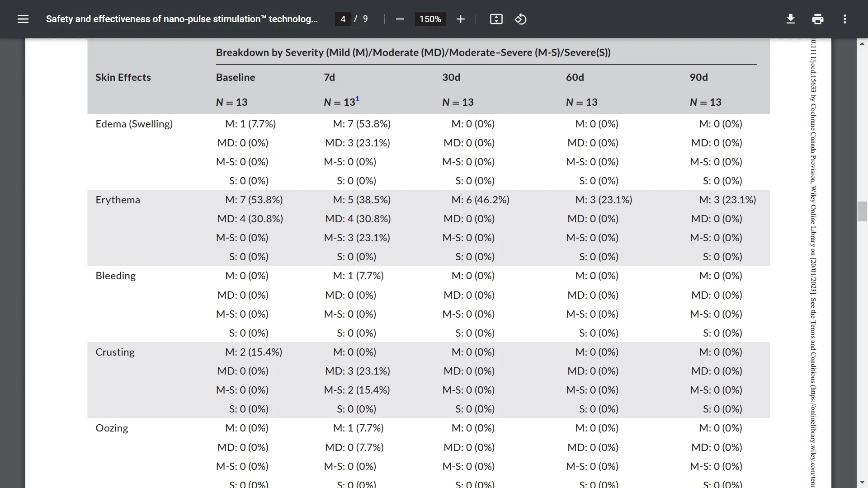
Task: Click Erythema 60d 'M: 3 (23.1%)' cell
Action: (x=604, y=200)
